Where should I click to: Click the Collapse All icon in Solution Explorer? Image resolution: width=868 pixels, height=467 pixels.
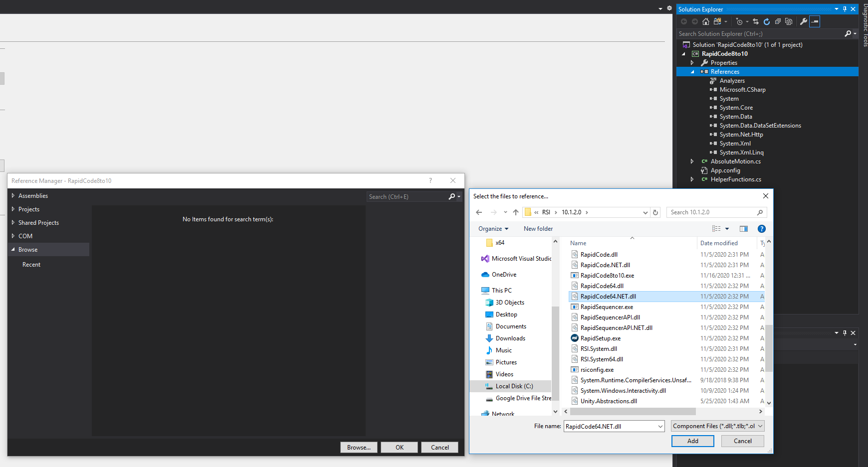(x=778, y=21)
